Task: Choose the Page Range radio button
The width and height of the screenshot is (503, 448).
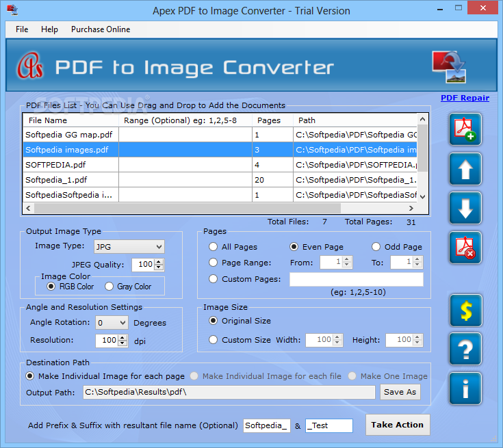Action: (x=213, y=263)
